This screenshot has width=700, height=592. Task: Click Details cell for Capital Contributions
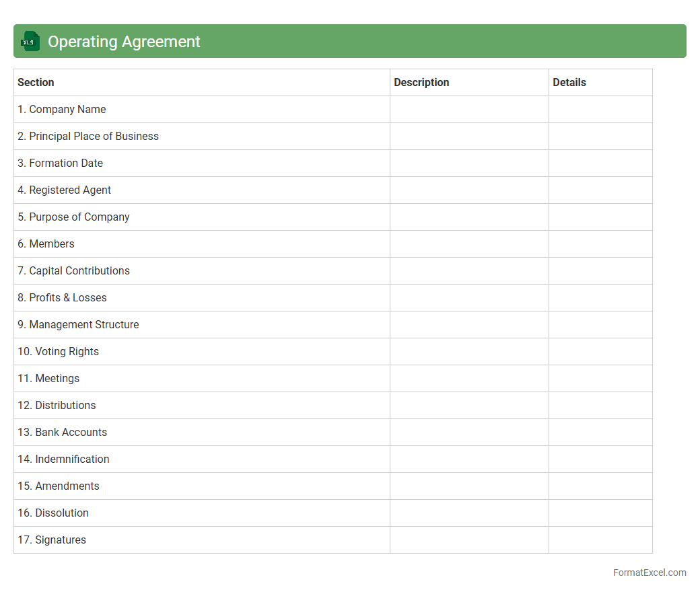[x=600, y=271]
